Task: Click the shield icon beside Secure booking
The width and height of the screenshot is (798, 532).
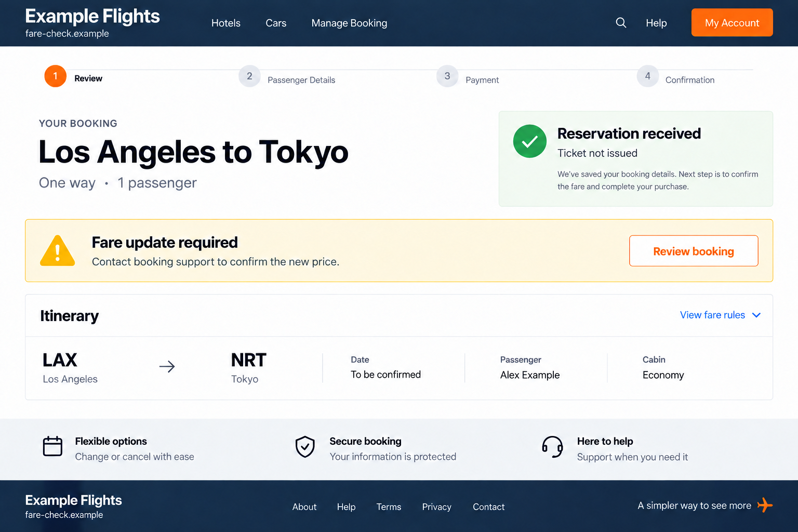Action: (305, 447)
